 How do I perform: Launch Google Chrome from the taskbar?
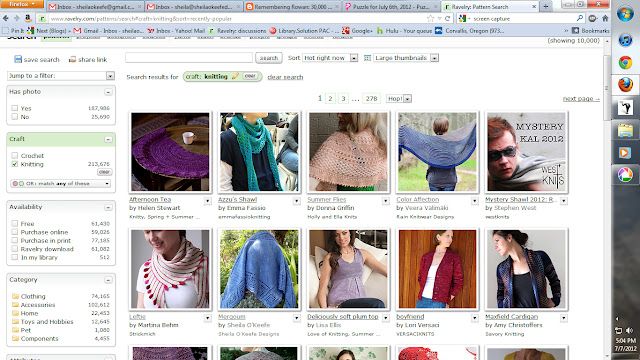click(x=625, y=62)
